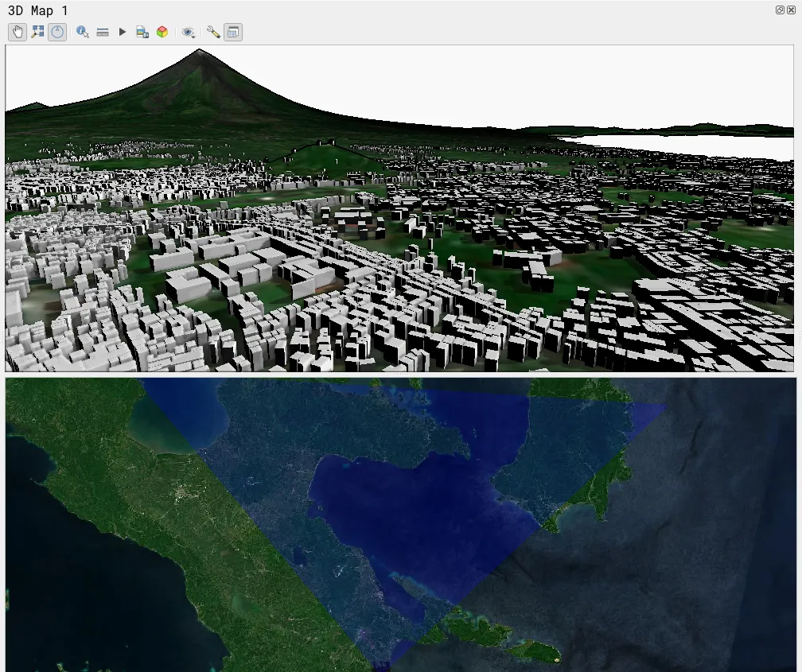Click the Set View Theme eye icon
This screenshot has width=802, height=672.
point(186,32)
